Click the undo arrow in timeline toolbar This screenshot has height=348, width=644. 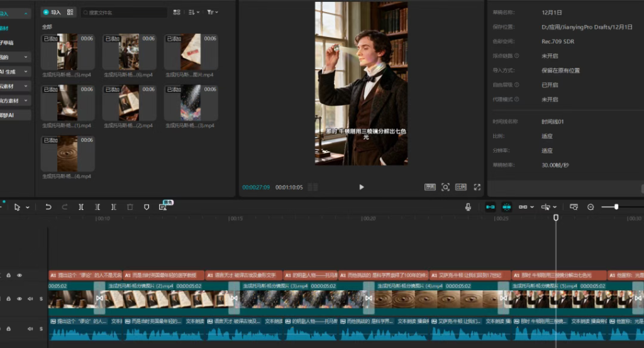tap(48, 207)
